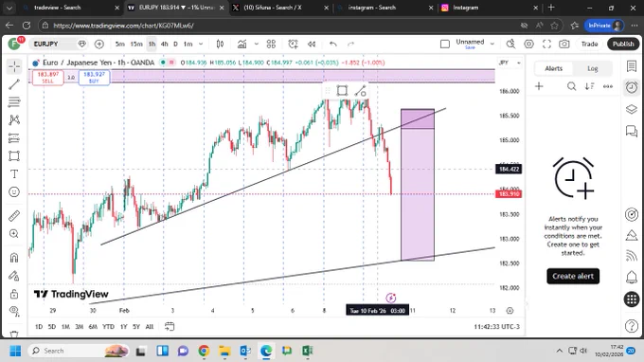Switch to the Alerts tab

(x=553, y=68)
